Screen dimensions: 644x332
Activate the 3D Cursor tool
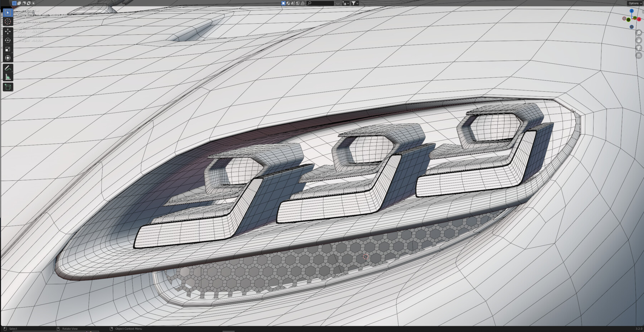pyautogui.click(x=7, y=21)
